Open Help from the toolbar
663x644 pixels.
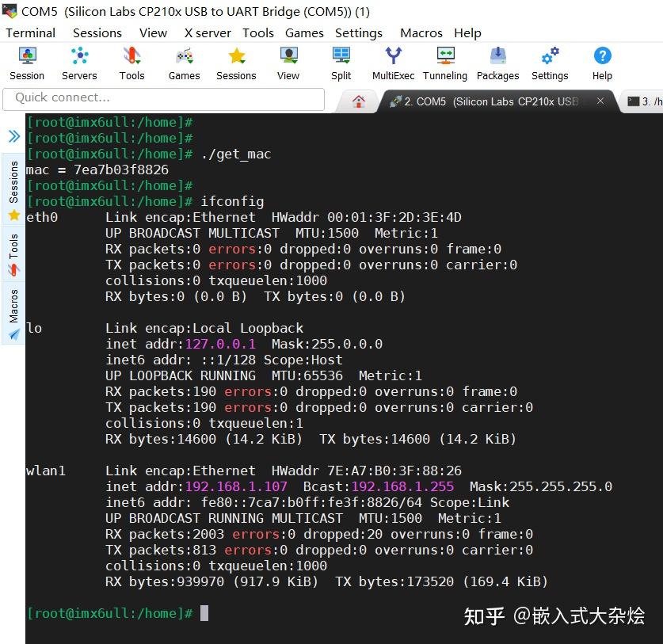point(601,62)
